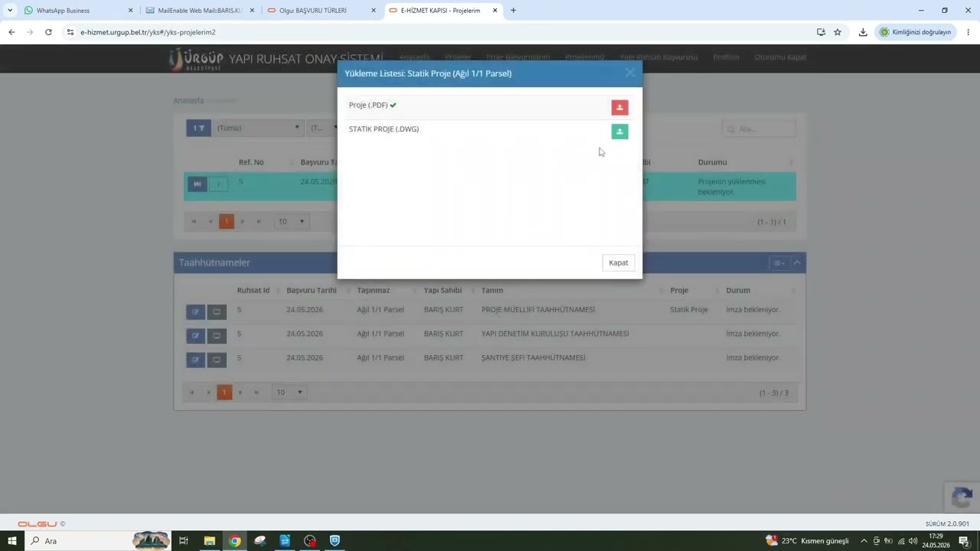Sort by Ruhsat Id column header
Screen dimensions: 980x551
pos(253,290)
